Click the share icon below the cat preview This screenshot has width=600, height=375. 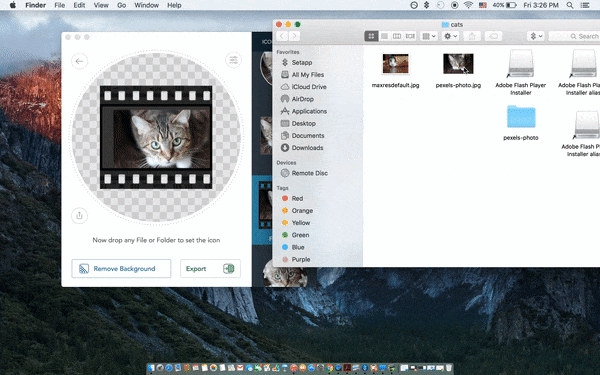point(80,215)
